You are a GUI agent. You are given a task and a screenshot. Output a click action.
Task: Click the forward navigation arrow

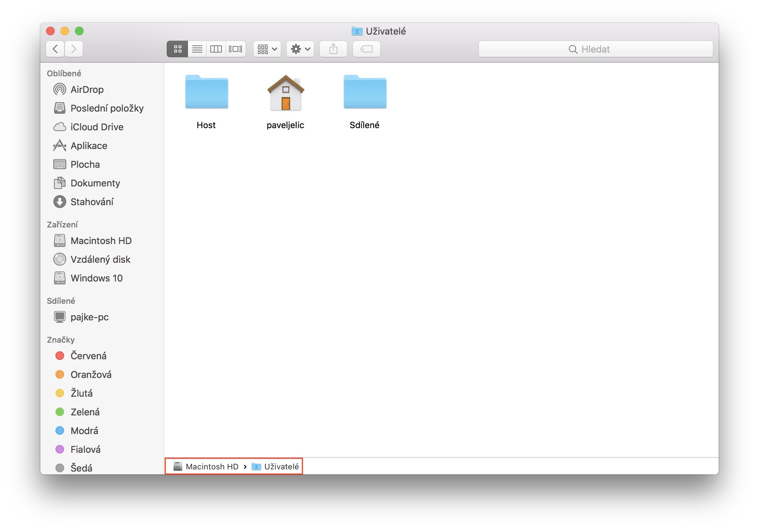click(74, 49)
